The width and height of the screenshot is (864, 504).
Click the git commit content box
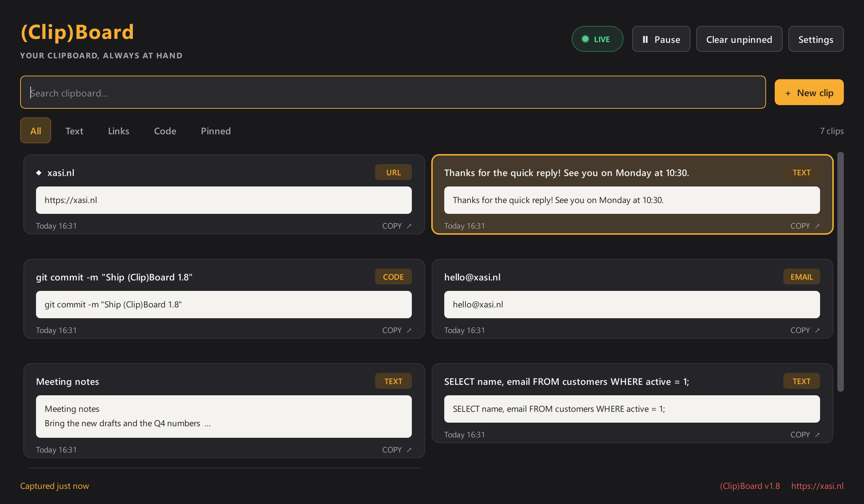click(x=224, y=305)
